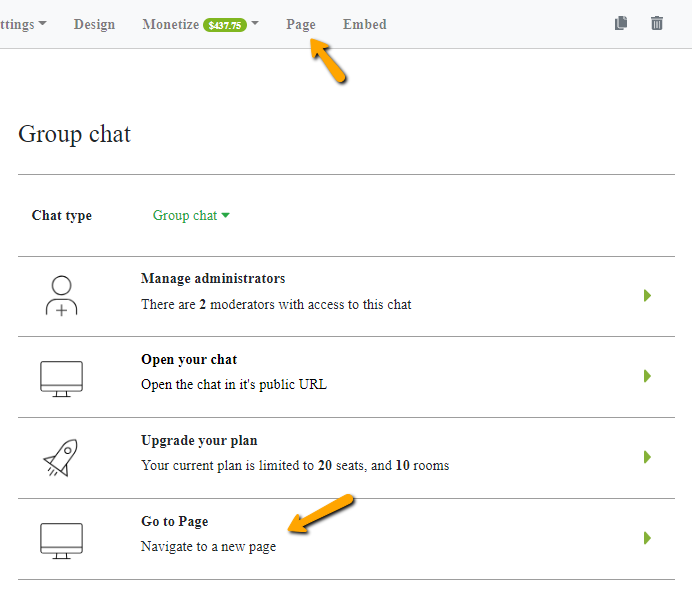Image resolution: width=692 pixels, height=602 pixels.
Task: Select the Upgrade your plan heading
Action: (x=199, y=440)
